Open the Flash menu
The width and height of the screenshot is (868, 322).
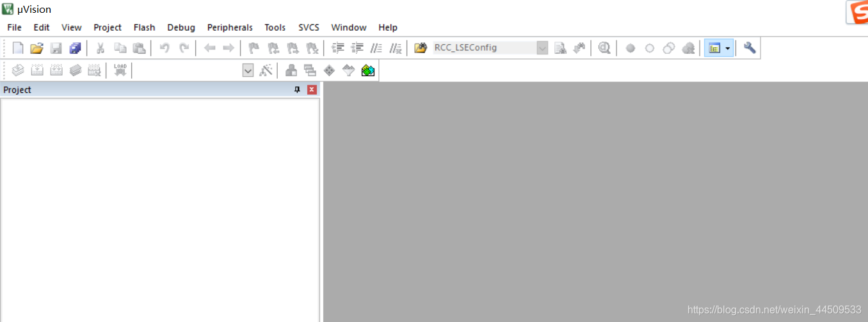(145, 28)
